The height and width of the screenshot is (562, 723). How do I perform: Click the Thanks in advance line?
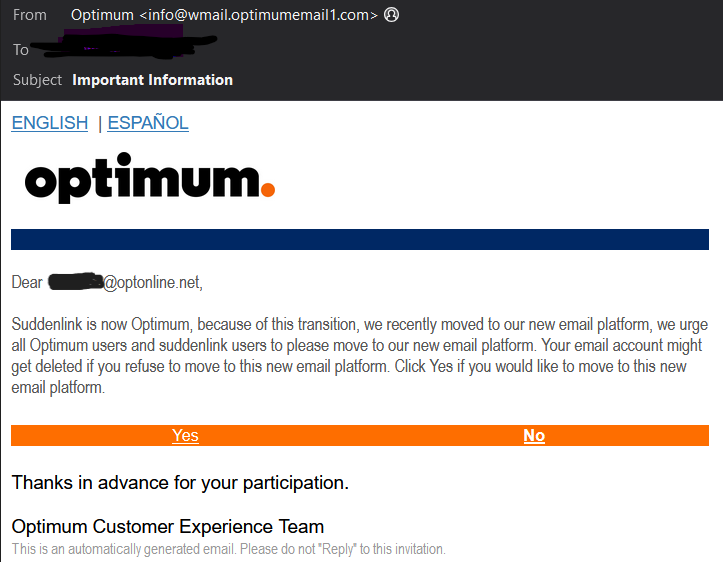180,483
